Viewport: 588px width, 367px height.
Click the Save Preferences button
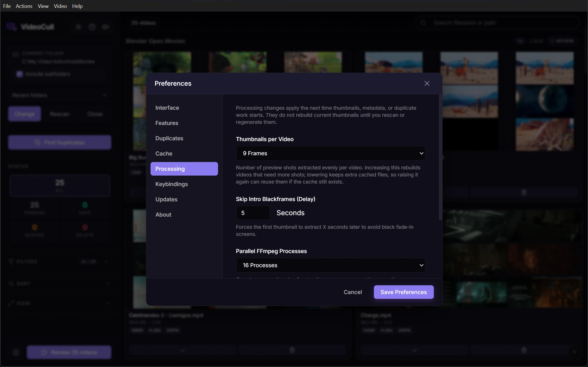click(x=404, y=292)
